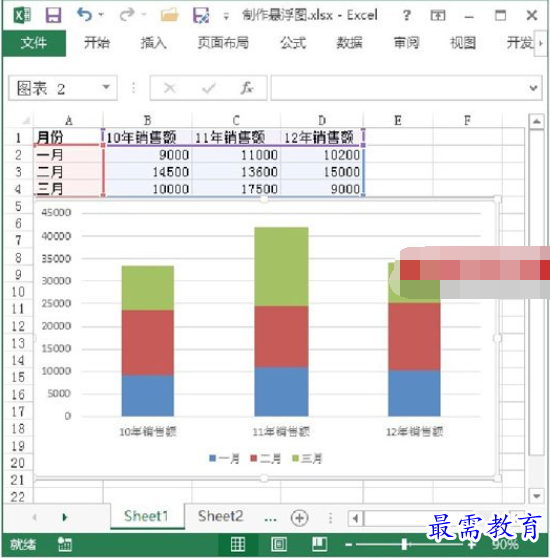Select the 12年销售额 header cell

322,137
